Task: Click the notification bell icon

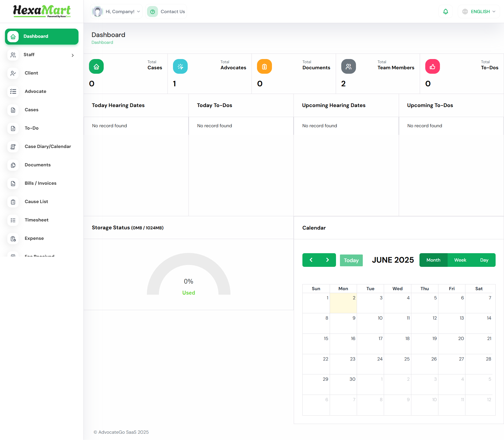Action: [445, 12]
